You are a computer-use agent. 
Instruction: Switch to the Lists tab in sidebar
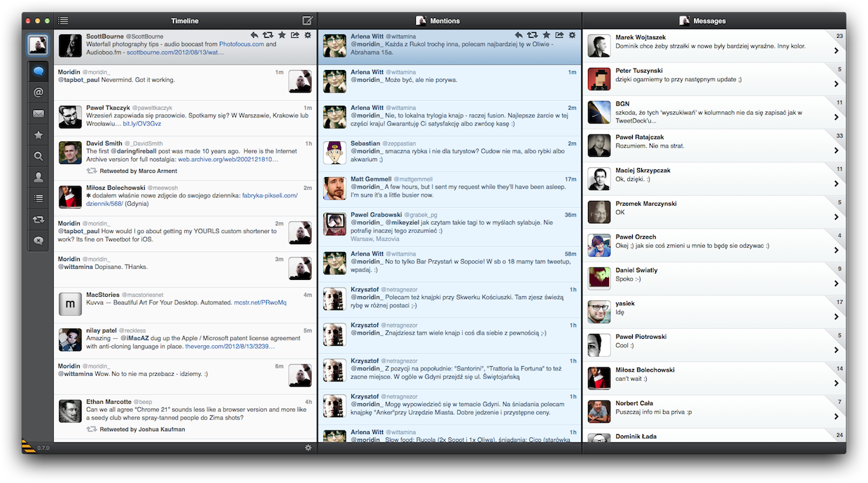click(38, 199)
